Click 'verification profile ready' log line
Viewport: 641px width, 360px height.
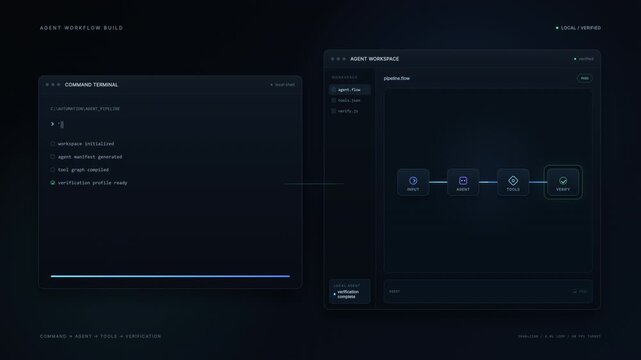click(x=92, y=183)
